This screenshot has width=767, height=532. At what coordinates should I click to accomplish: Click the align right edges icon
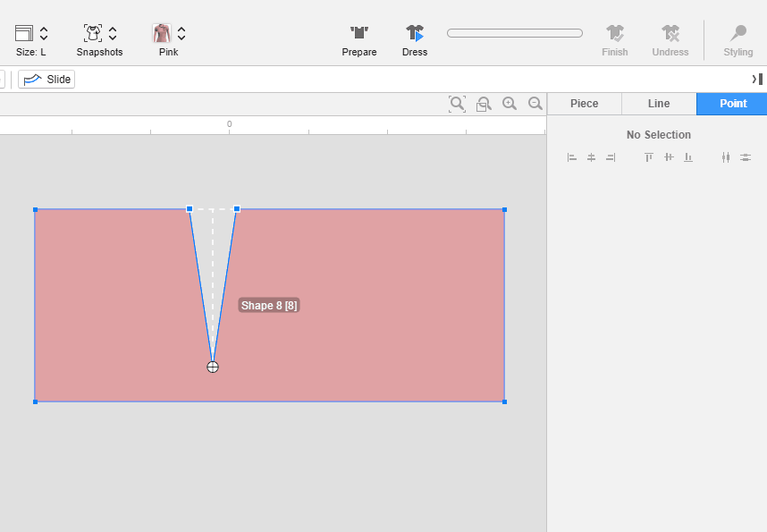[x=611, y=157]
